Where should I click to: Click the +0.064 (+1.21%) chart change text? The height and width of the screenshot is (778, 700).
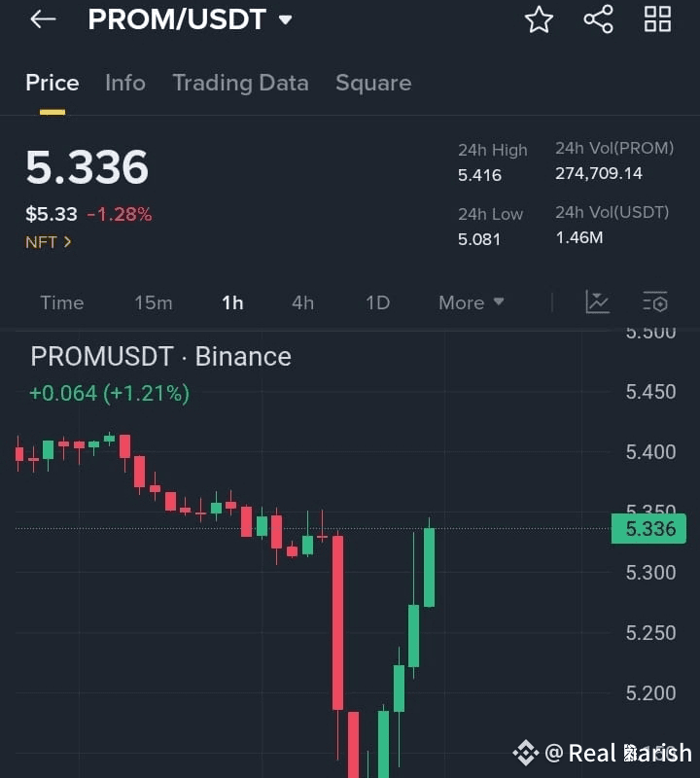109,394
